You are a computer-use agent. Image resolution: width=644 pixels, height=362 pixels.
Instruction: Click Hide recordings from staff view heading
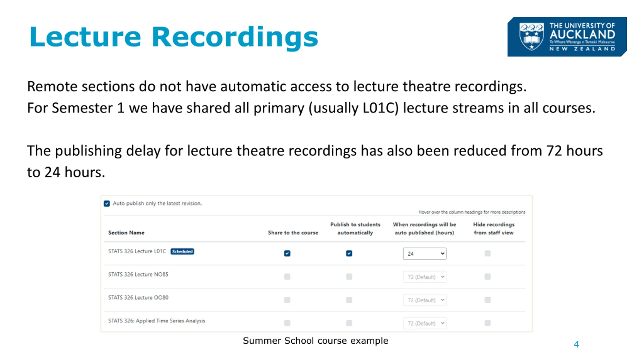click(x=494, y=228)
